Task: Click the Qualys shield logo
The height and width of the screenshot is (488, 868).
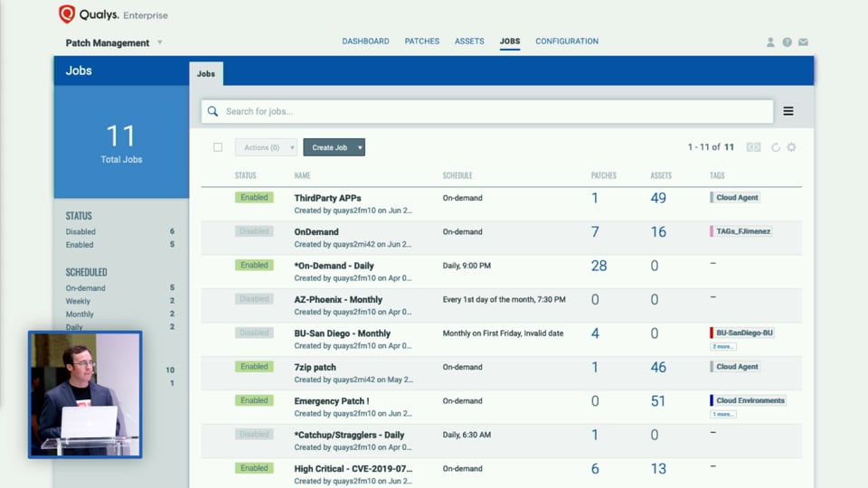Action: [67, 14]
